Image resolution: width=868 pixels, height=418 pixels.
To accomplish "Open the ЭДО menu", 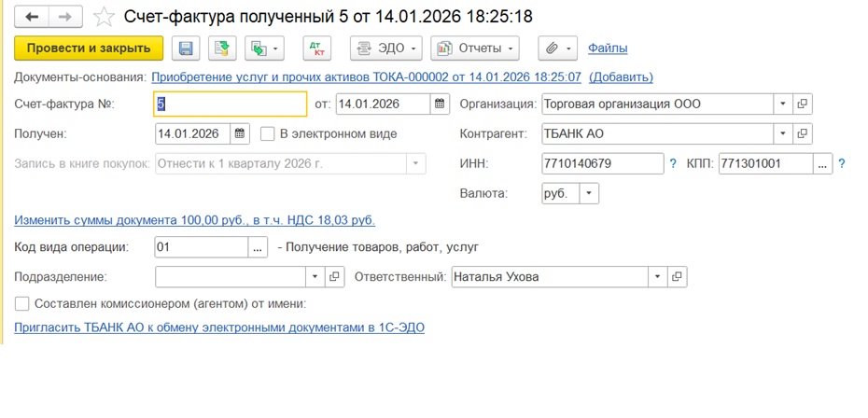I will click(x=386, y=48).
